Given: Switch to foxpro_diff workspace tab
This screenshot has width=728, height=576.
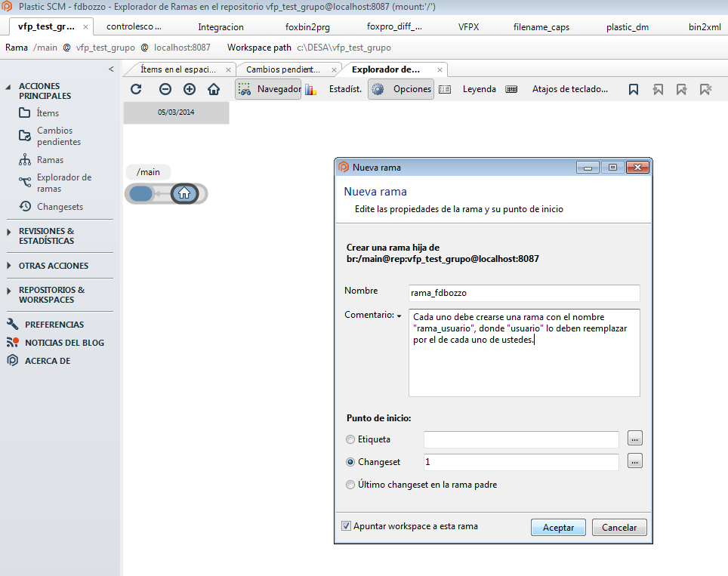Looking at the screenshot, I should pos(393,26).
